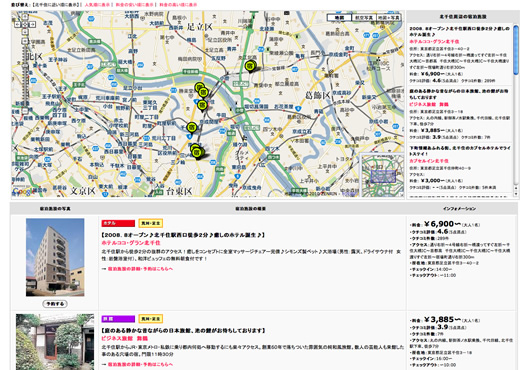Click the Google logo on the map
Image resolution: width=530 pixels, height=370 pixels.
[x=23, y=192]
